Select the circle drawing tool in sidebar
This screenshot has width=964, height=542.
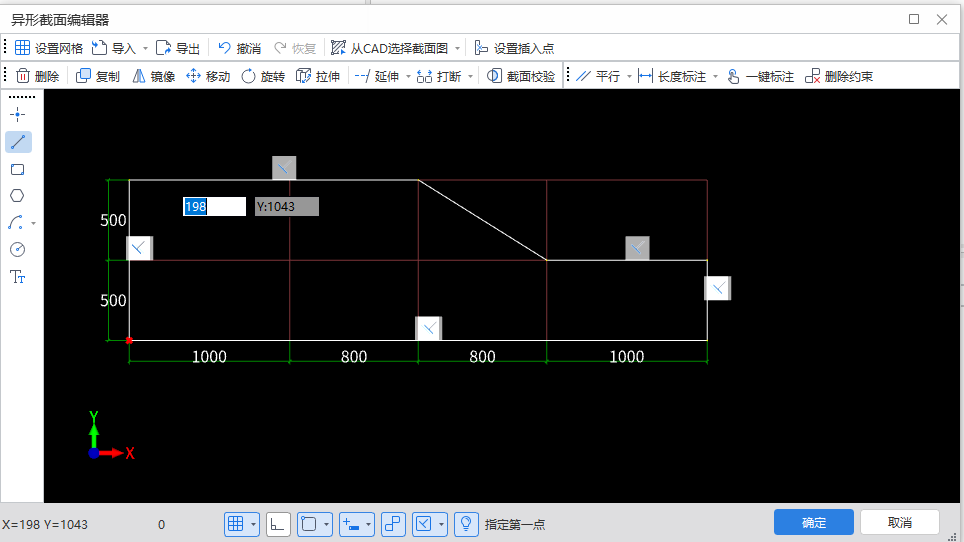click(18, 249)
